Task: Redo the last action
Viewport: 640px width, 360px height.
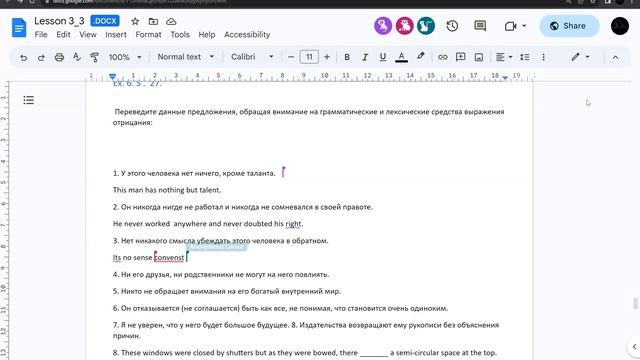Action: pyautogui.click(x=41, y=57)
